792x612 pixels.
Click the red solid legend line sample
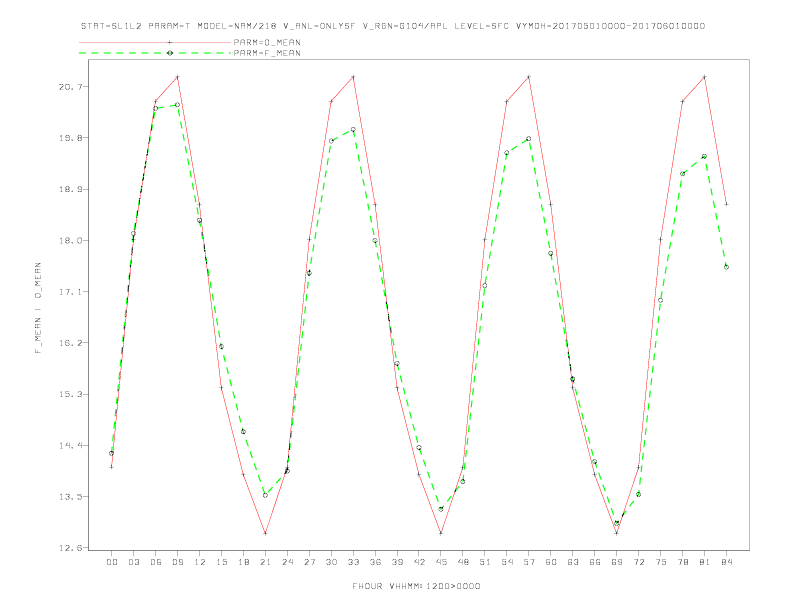155,42
